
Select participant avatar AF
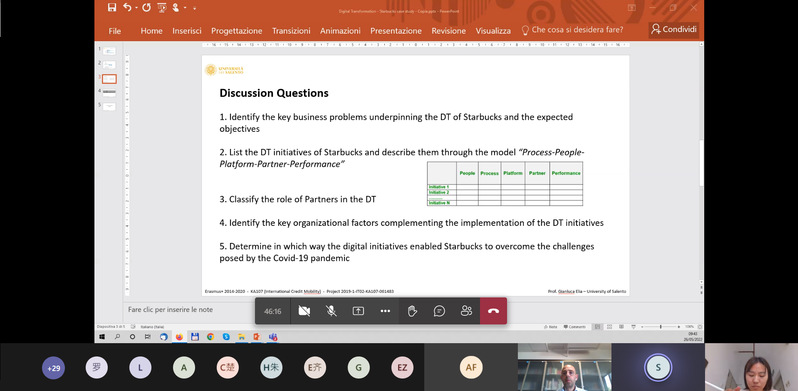click(x=471, y=368)
